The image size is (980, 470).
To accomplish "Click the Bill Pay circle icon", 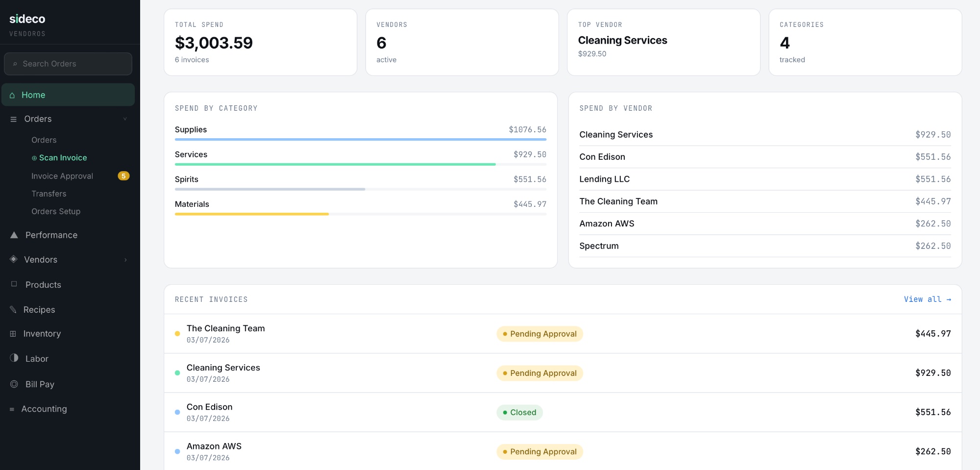I will (x=14, y=384).
